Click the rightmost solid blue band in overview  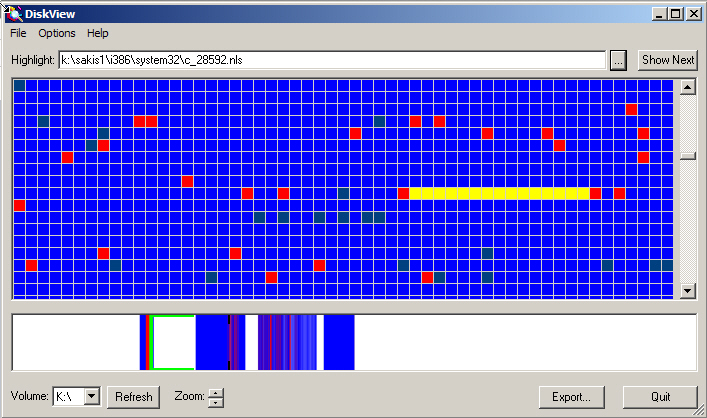pos(339,343)
